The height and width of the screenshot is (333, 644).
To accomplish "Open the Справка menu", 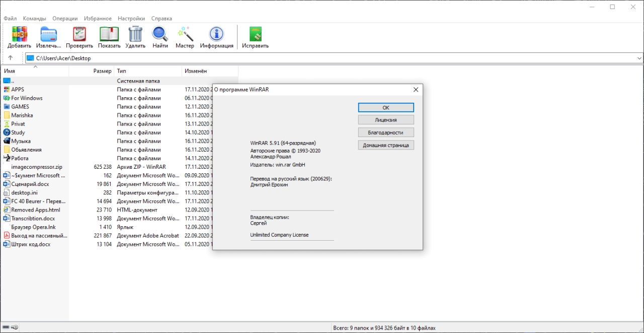I will tap(161, 19).
